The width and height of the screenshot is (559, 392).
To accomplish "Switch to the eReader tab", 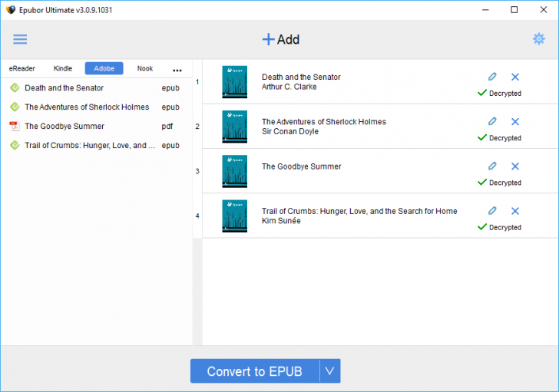I will click(22, 68).
